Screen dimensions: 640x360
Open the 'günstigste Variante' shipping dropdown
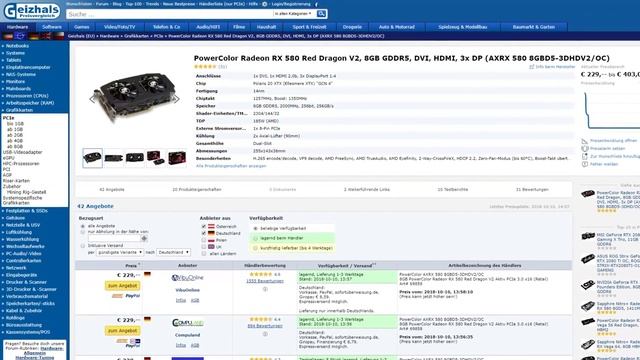[120, 252]
